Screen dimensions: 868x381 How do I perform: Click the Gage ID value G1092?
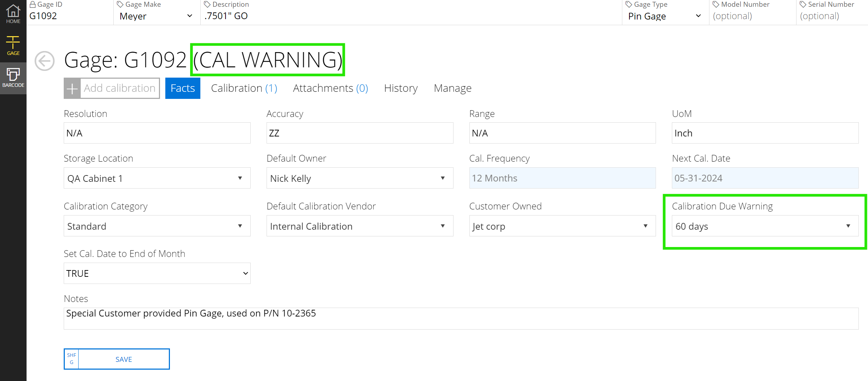point(43,16)
